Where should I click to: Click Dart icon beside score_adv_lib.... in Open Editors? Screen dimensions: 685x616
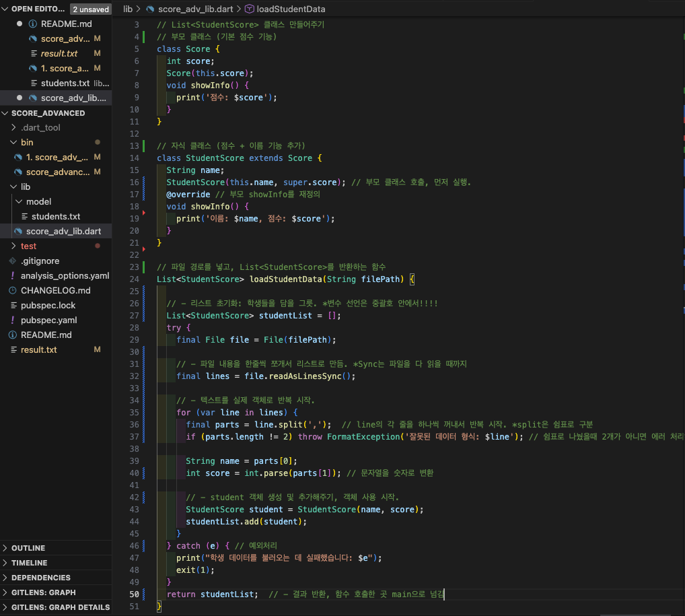pos(33,98)
